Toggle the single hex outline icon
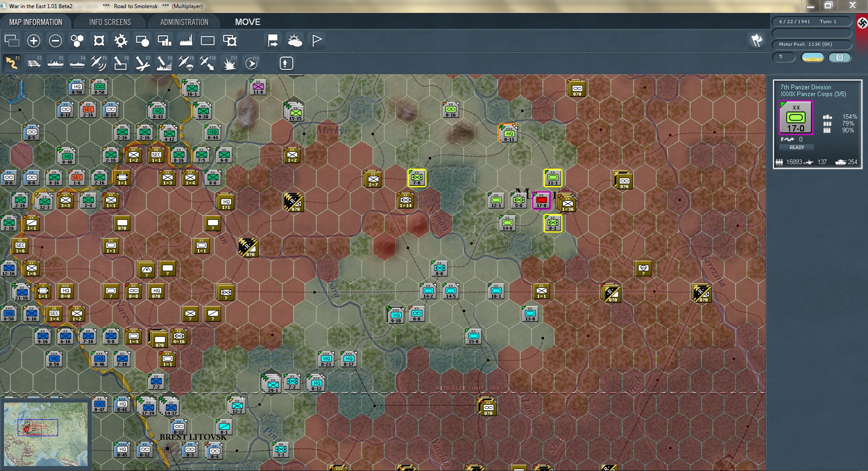Screen dimensions: 868x471 point(99,41)
